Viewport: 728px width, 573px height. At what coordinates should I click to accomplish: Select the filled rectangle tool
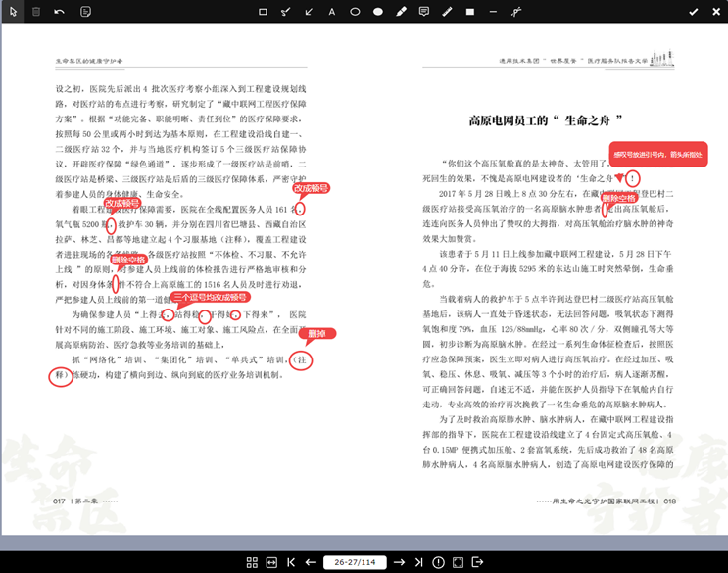pyautogui.click(x=470, y=12)
